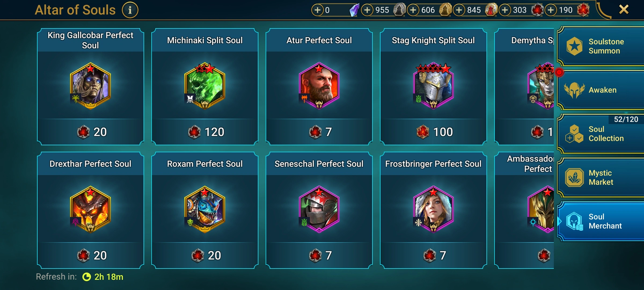Buy Roxam Perfect Soul for 20
644x290 pixels.
(205, 255)
